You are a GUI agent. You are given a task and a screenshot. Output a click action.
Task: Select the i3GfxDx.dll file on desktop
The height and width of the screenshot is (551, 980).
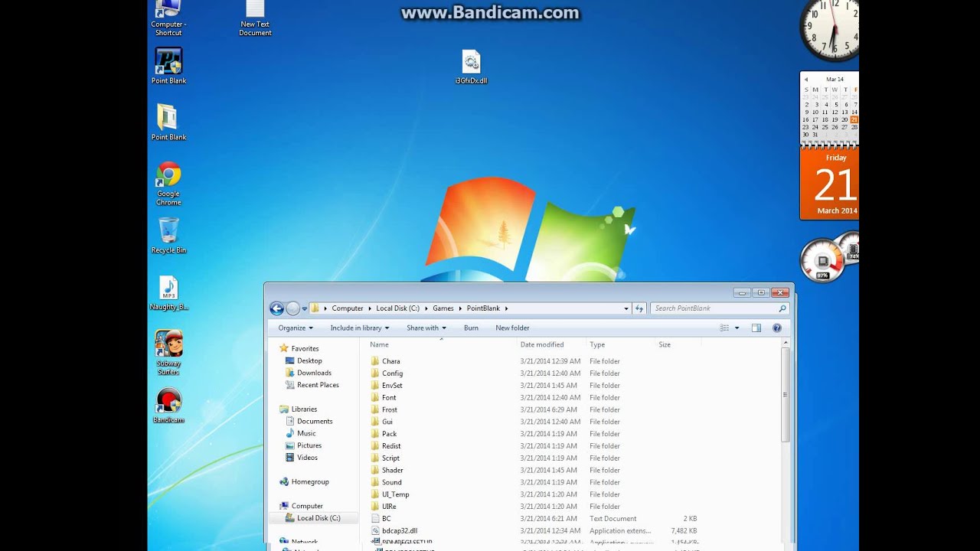click(471, 67)
